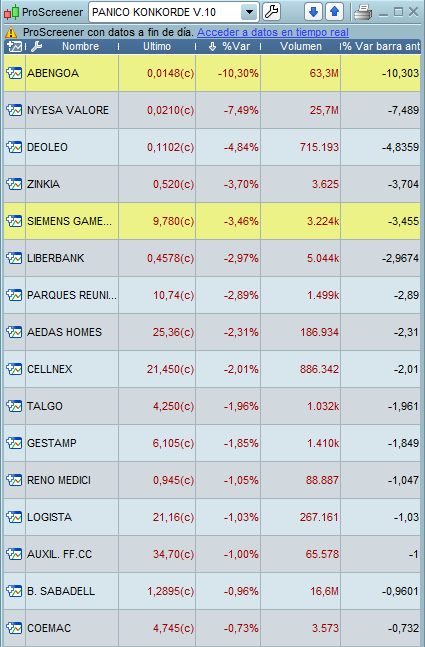Screen dimensions: 425x647
Task: Click the ProScreener warning triangle icon
Action: (x=11, y=32)
